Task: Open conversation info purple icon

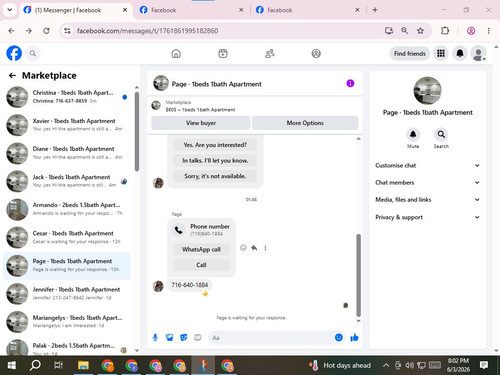Action: point(350,83)
